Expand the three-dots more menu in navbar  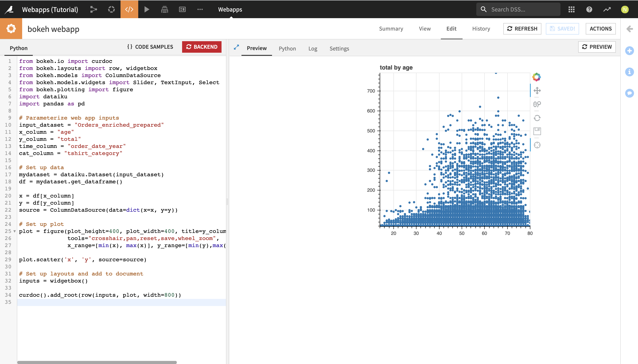click(200, 10)
